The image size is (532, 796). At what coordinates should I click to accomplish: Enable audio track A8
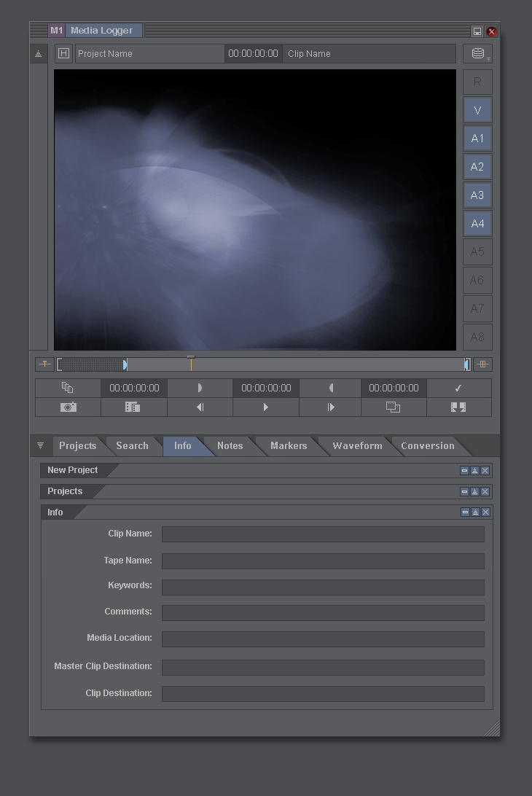[x=477, y=337]
